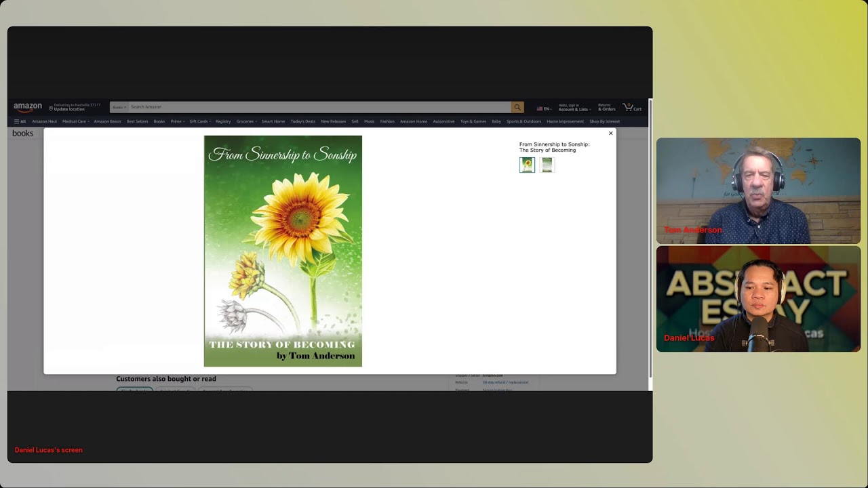Screen dimensions: 868x488
Task: Click the book title text in popup
Action: (554, 147)
